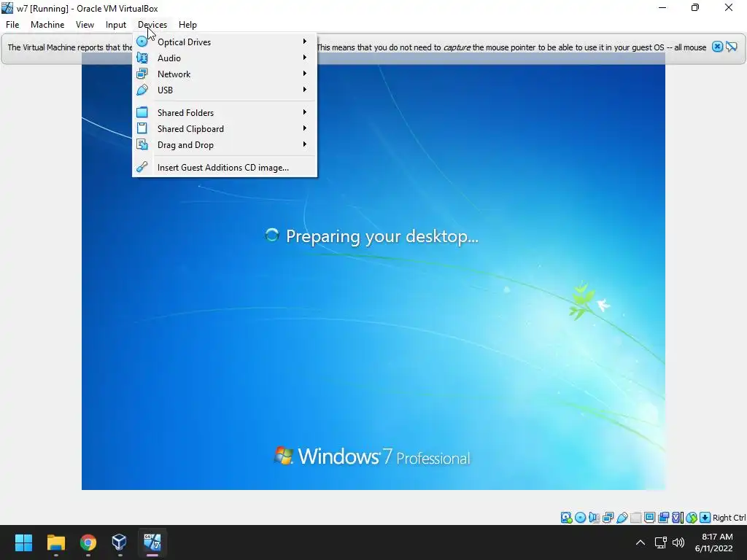
Task: Click the Network monitors icon in Devices menu
Action: pos(142,74)
